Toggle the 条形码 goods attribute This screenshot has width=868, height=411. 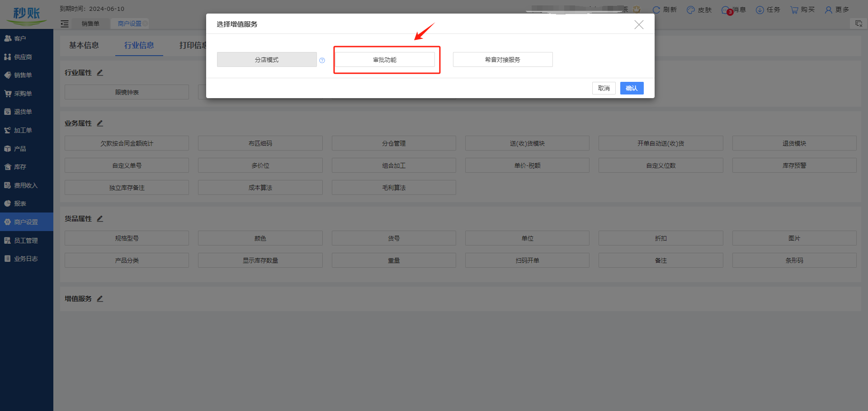[794, 260]
